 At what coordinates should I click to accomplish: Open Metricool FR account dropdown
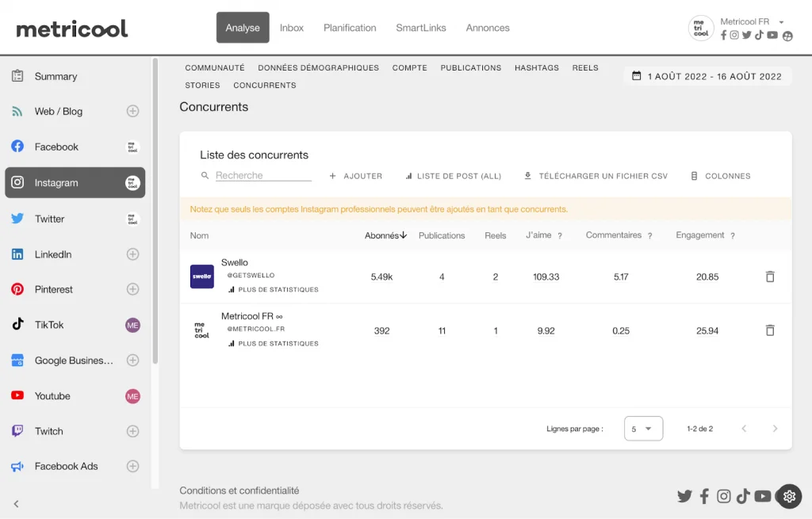coord(781,21)
